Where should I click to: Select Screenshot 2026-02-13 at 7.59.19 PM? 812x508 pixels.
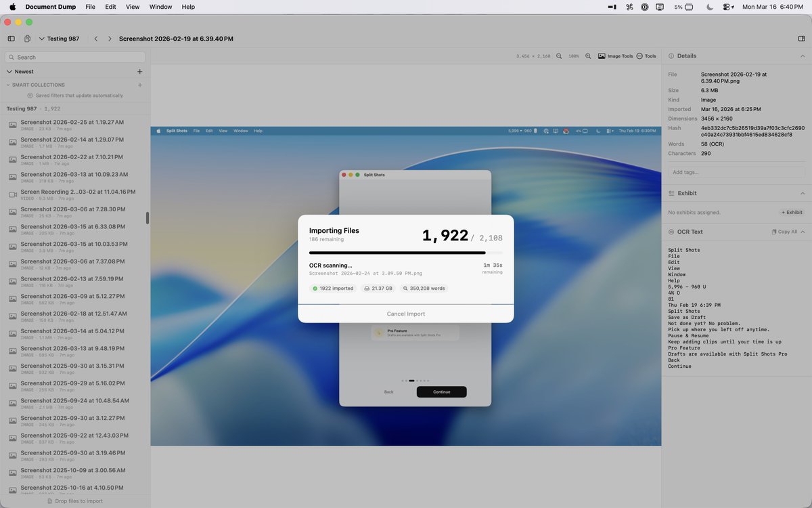(x=74, y=282)
